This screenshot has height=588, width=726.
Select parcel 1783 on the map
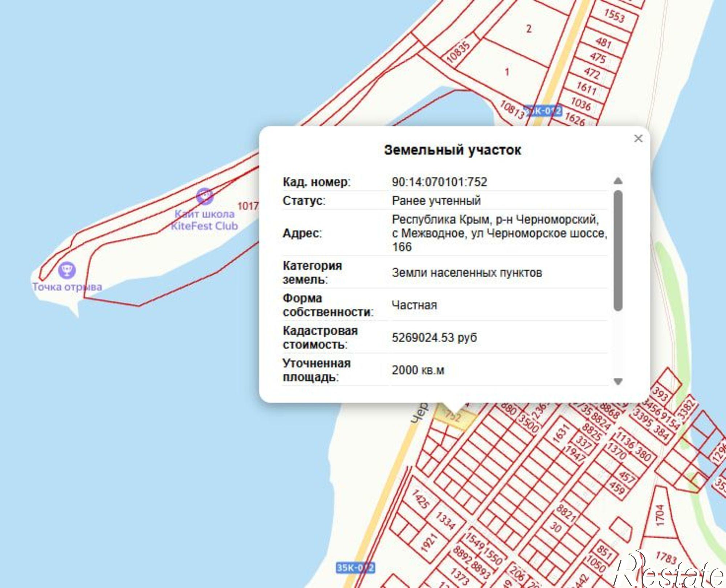click(x=666, y=558)
